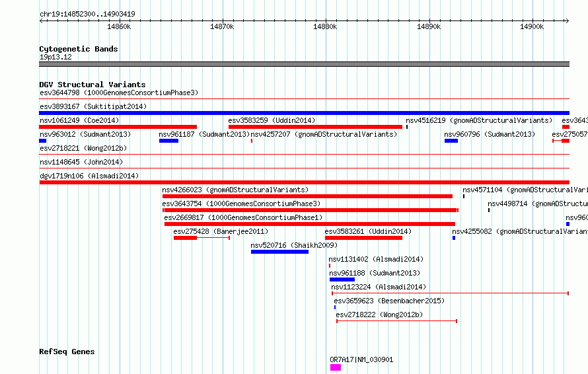Select the esv3583261 red variant bar
588x374 pixels.
click(x=363, y=238)
